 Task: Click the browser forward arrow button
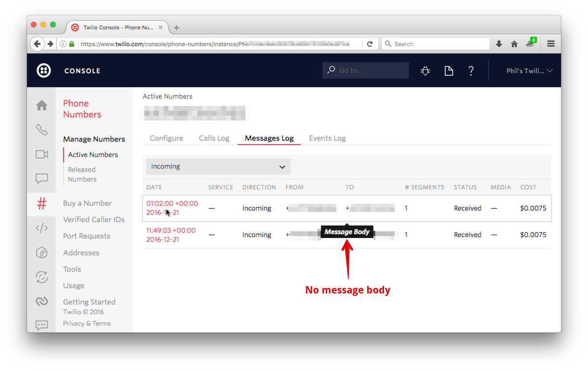coord(50,44)
